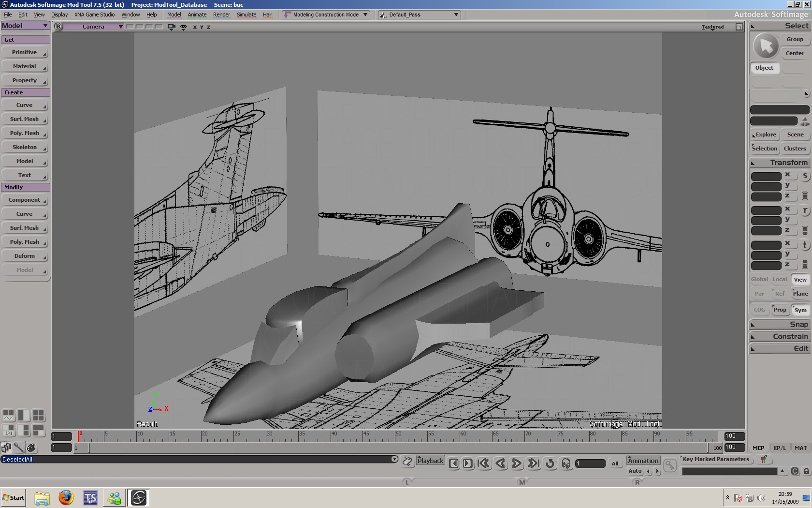Switch transform mode to Plane
Image resolution: width=812 pixels, height=508 pixels.
800,294
